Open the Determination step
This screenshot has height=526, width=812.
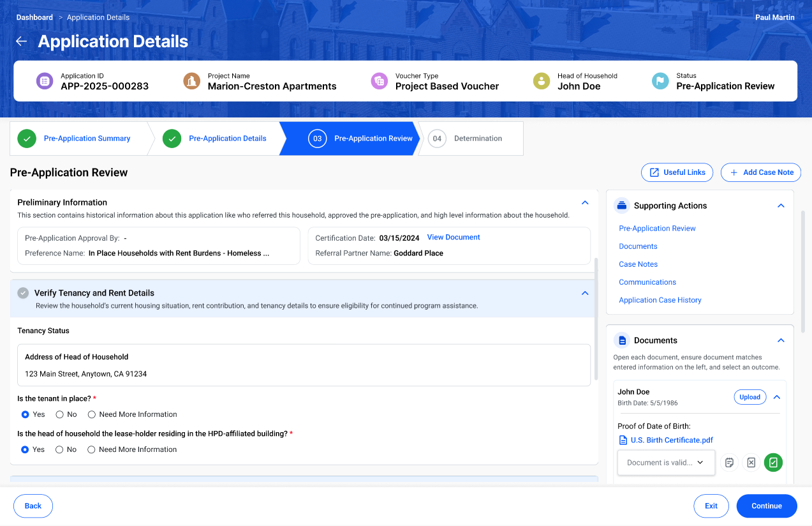(x=477, y=139)
